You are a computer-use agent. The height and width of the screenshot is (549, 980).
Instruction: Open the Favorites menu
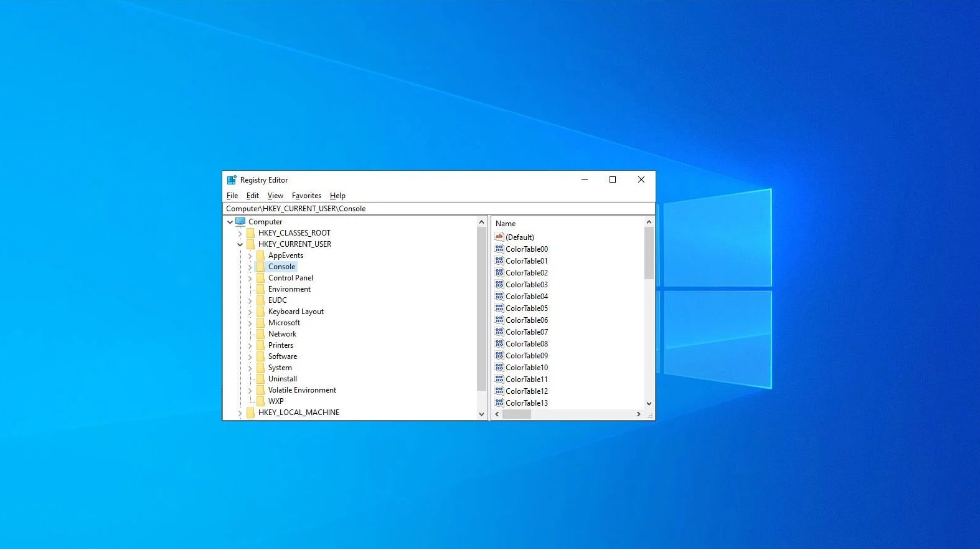click(306, 196)
